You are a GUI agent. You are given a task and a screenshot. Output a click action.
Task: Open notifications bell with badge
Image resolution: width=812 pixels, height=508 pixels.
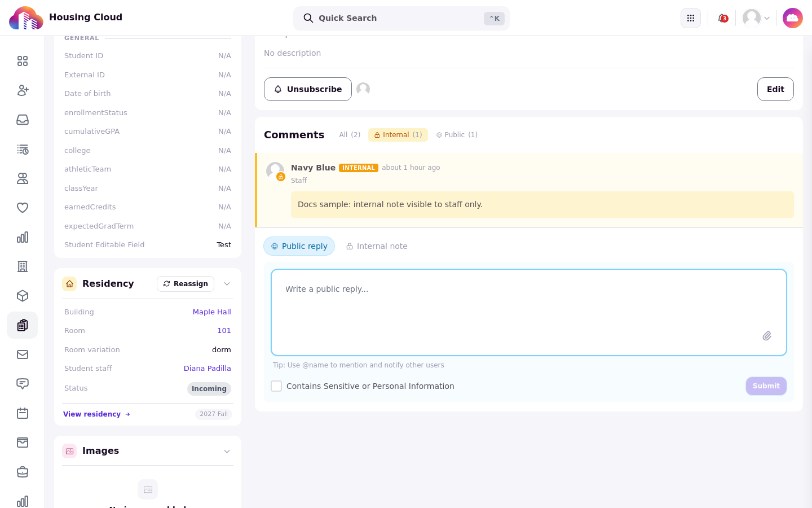(722, 18)
